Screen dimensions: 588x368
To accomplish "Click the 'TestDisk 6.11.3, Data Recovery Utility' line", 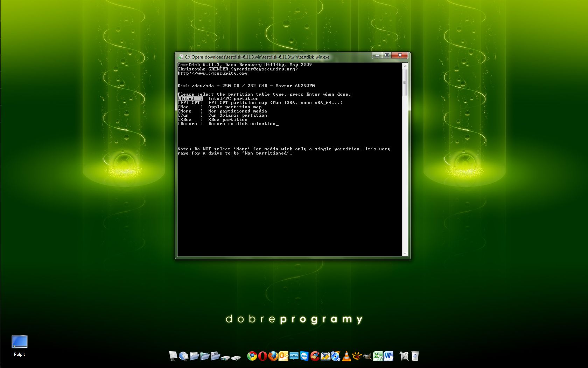I will tap(245, 65).
